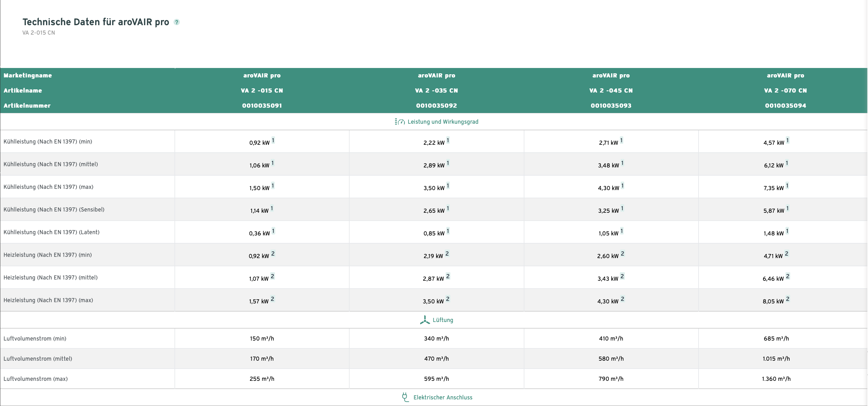Select the 2,60 kW heating min value
Image resolution: width=868 pixels, height=406 pixels.
(608, 256)
